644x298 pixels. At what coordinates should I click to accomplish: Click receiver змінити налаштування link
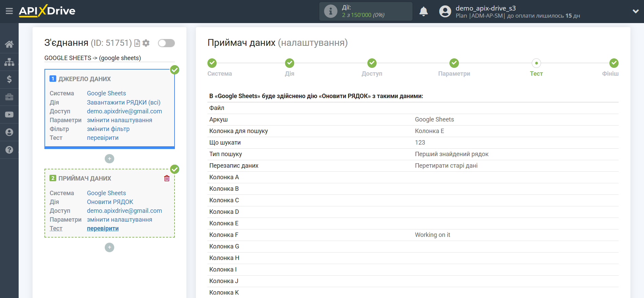coord(120,220)
